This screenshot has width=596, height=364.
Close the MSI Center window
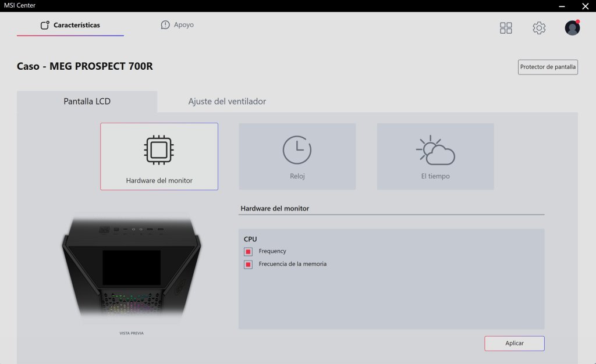coord(586,6)
